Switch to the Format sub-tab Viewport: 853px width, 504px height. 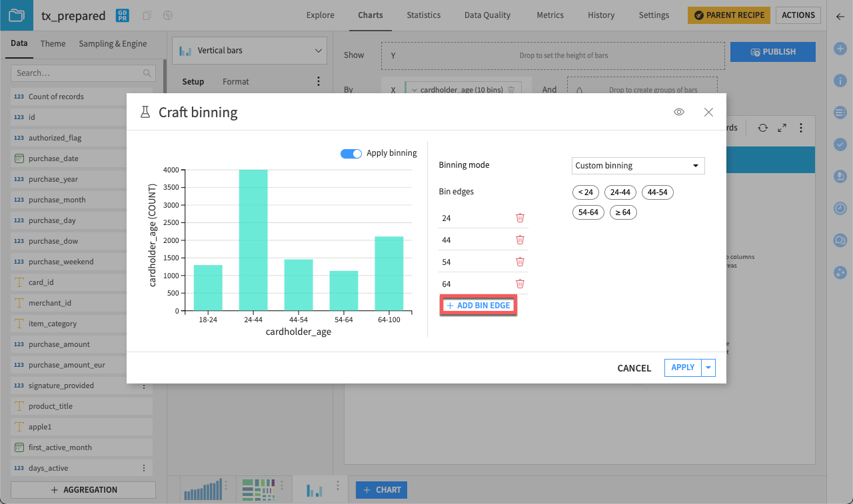point(236,81)
